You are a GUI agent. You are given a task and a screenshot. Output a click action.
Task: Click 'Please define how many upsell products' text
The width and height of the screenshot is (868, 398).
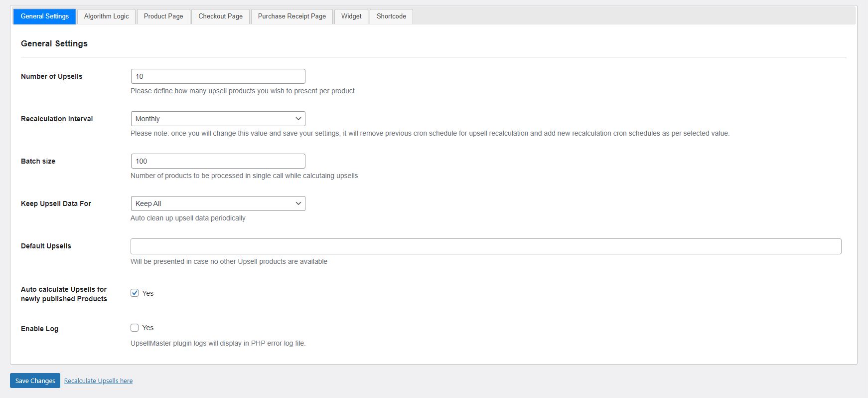(243, 91)
